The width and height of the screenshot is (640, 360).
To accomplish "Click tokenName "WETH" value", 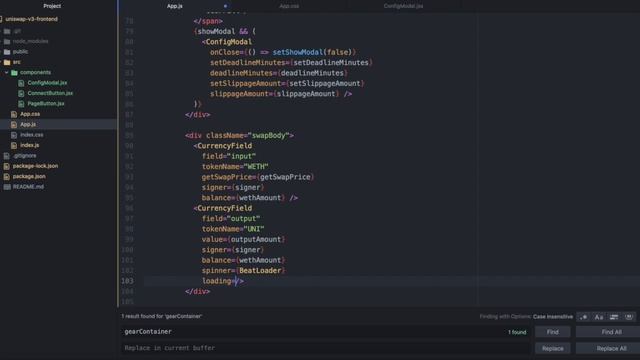I will point(256,167).
